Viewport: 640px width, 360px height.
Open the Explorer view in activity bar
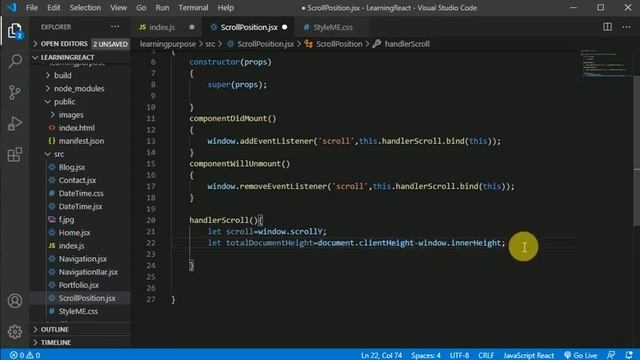[x=15, y=31]
